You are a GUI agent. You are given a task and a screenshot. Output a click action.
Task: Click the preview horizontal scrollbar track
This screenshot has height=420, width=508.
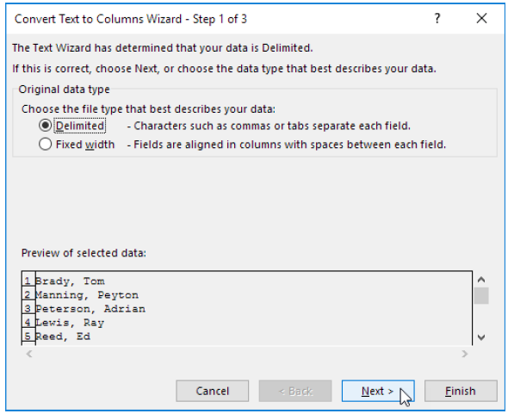[x=247, y=354]
